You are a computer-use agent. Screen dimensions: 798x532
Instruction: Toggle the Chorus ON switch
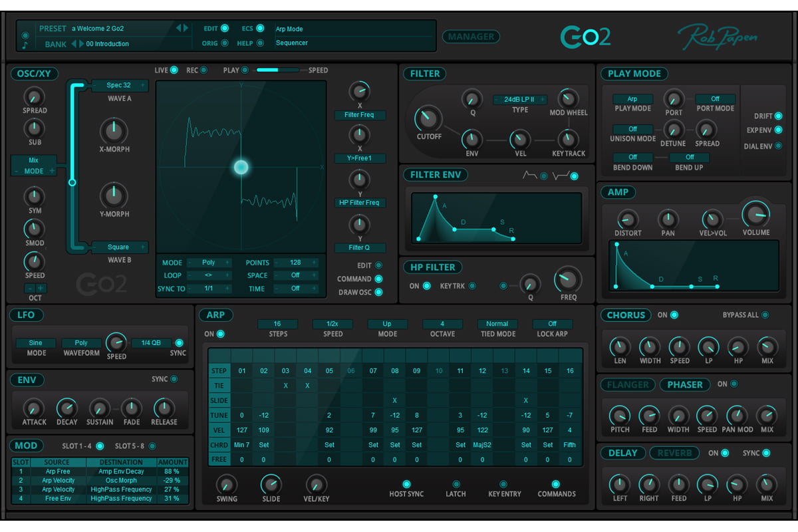[x=674, y=315]
